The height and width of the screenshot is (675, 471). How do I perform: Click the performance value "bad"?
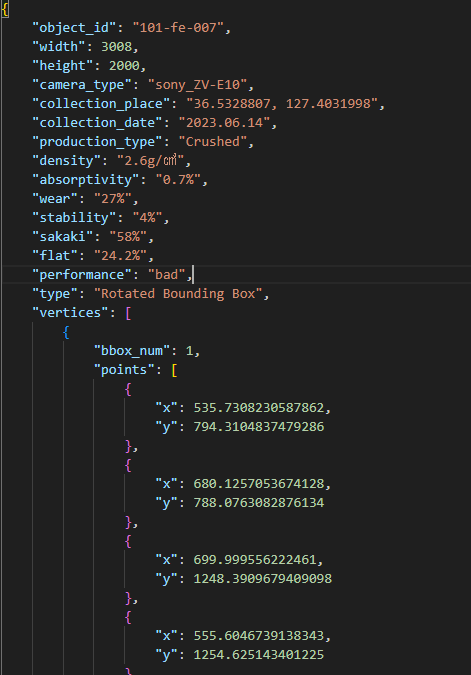[x=167, y=274]
